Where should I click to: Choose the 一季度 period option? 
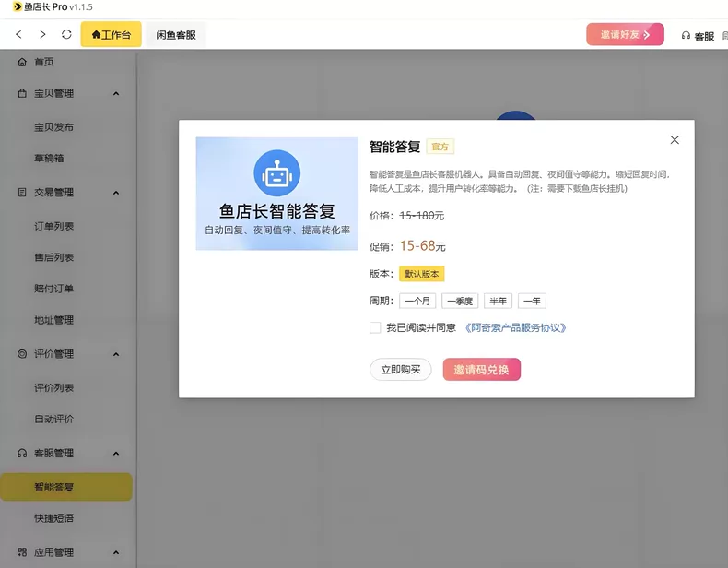[460, 301]
